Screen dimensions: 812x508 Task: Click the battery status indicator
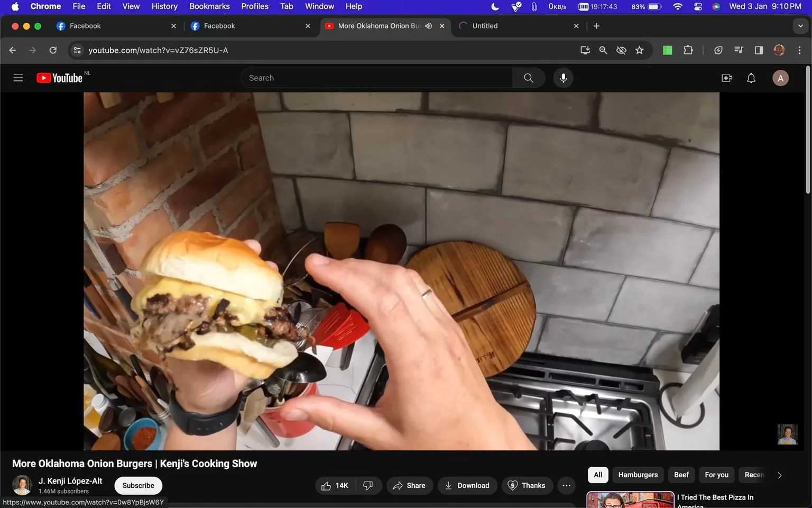647,6
